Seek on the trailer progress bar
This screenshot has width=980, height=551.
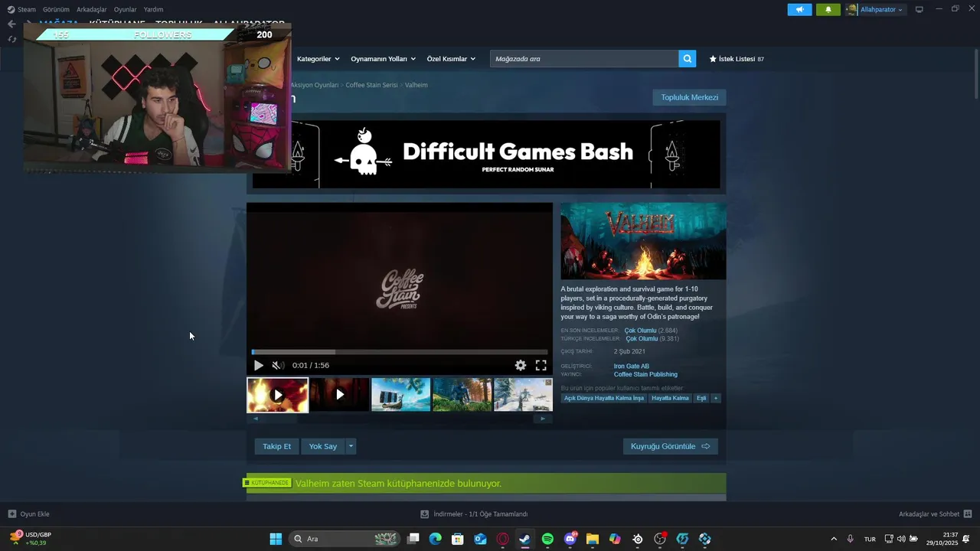(x=400, y=352)
